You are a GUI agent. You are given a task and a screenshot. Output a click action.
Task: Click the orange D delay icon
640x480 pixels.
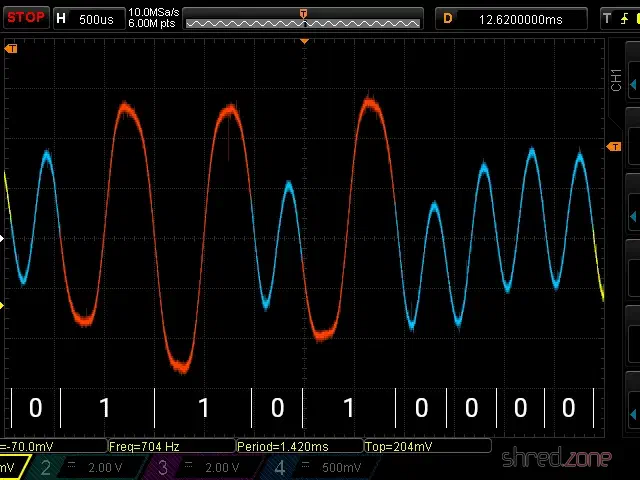(x=448, y=18)
